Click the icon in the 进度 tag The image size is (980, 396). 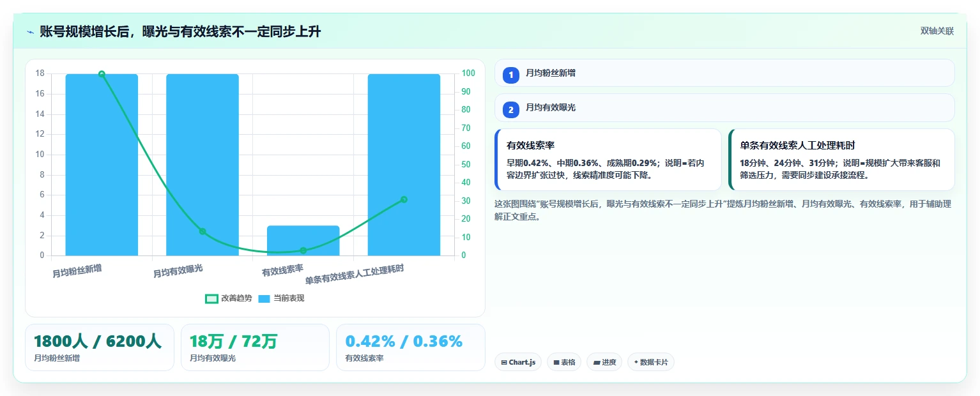[x=597, y=362]
